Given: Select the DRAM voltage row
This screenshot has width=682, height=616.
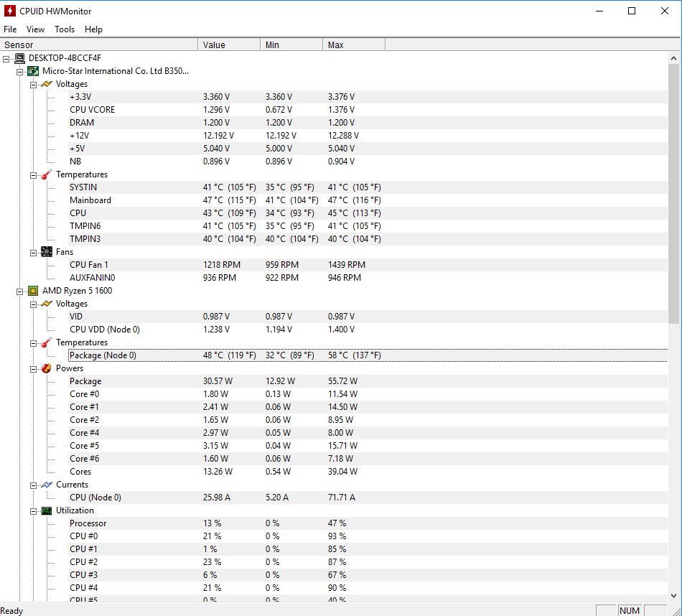Looking at the screenshot, I should click(x=368, y=123).
